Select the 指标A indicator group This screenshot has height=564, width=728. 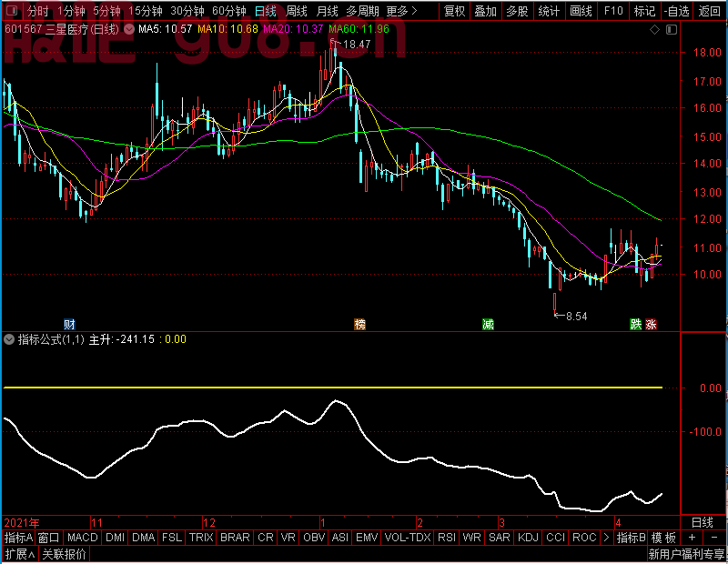pyautogui.click(x=18, y=538)
